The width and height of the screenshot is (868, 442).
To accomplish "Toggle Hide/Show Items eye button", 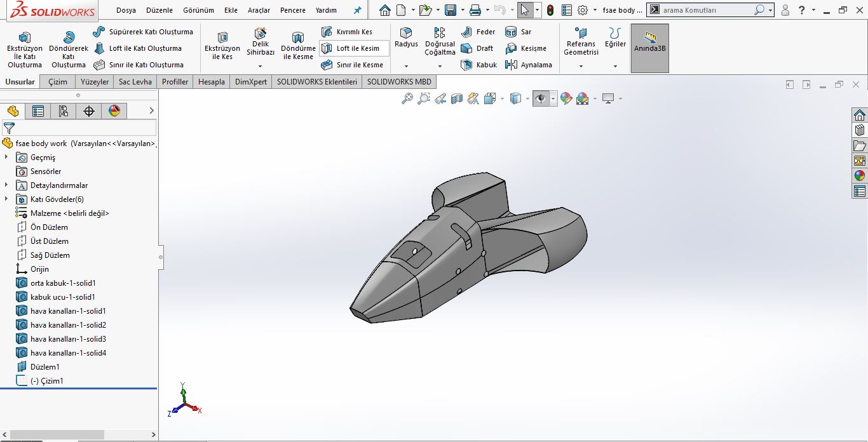I will coord(541,98).
